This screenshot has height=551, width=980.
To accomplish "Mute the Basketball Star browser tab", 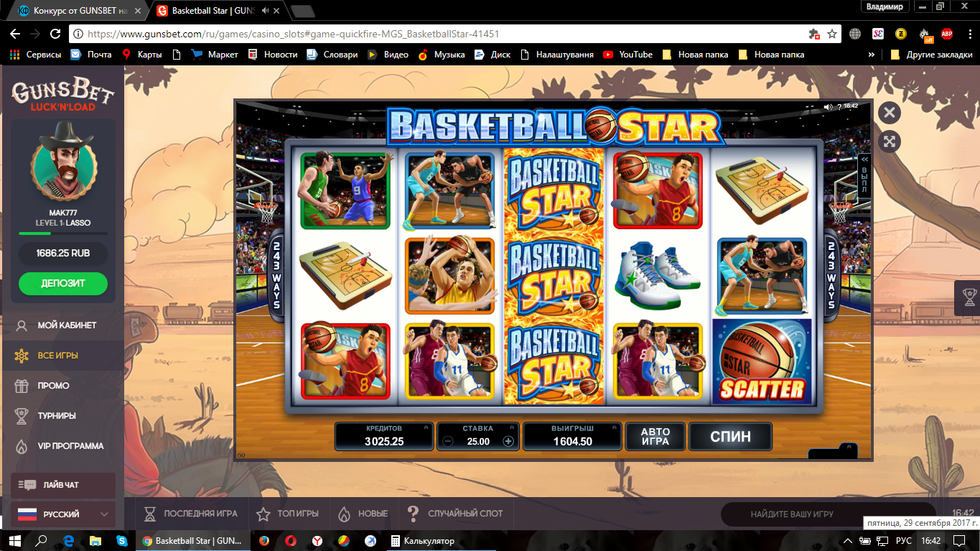I will pos(266,11).
